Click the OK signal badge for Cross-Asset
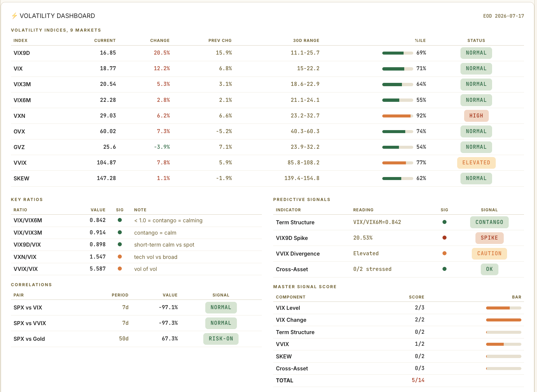Image resolution: width=537 pixels, height=392 pixels. (x=489, y=269)
